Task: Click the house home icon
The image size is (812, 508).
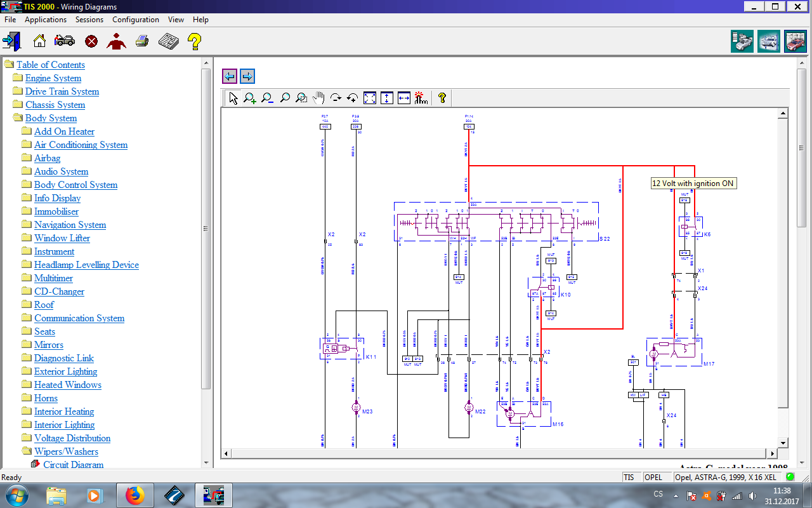Action: pos(39,41)
